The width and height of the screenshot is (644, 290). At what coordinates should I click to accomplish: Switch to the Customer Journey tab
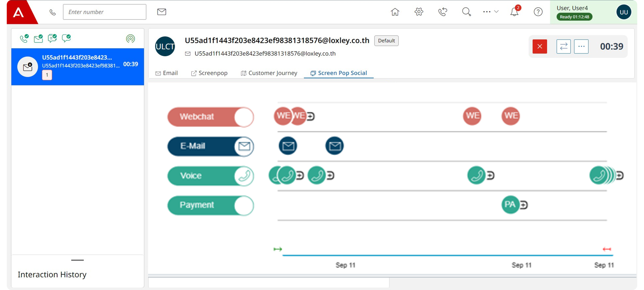point(269,73)
